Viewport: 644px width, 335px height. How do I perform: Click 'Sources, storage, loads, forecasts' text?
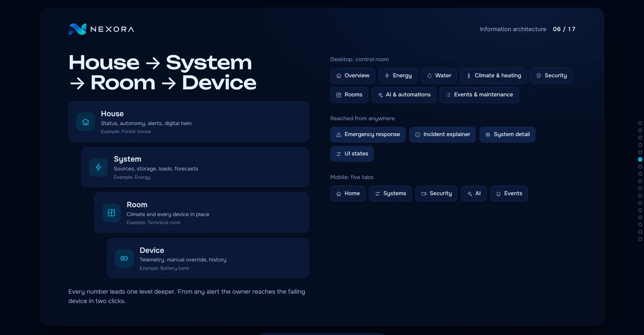(156, 169)
